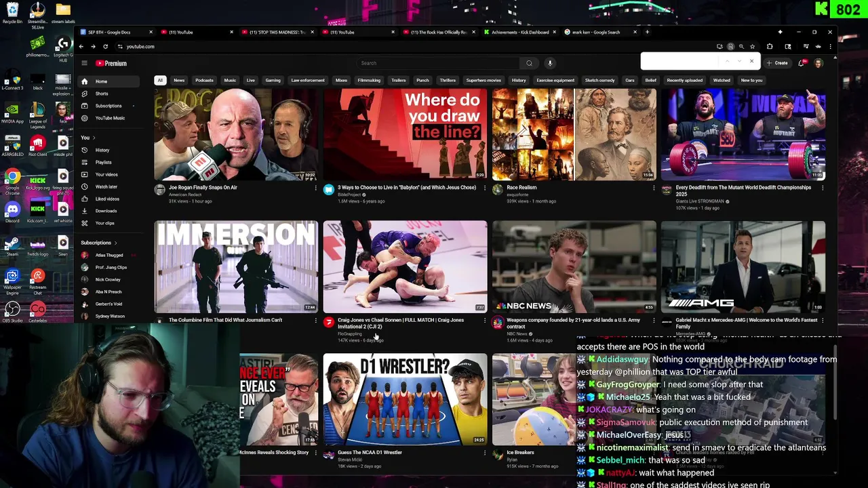
Task: Open History in YouTube sidebar
Action: coord(108,150)
